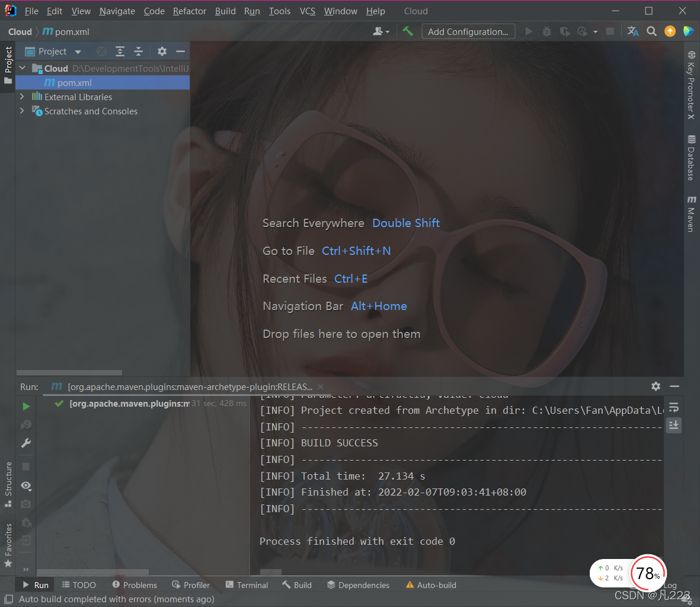
Task: Rerun the Maven task with green arrow
Action: pos(26,406)
